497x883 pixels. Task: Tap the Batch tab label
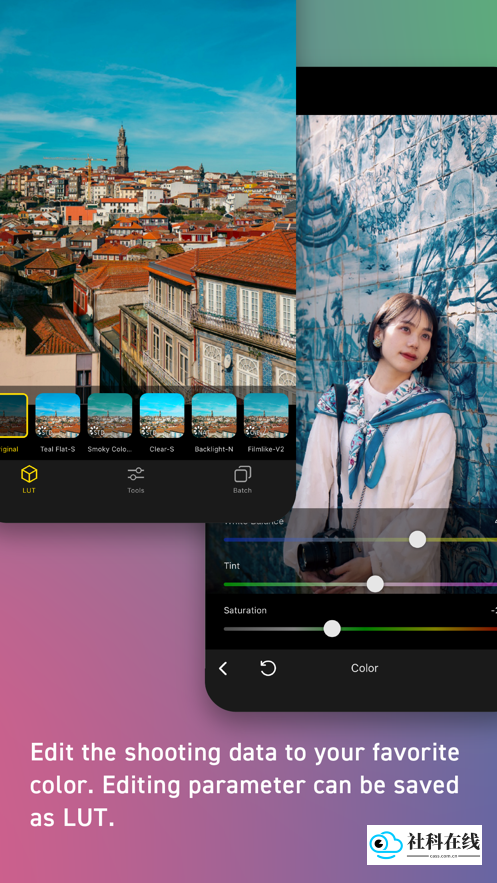(243, 490)
